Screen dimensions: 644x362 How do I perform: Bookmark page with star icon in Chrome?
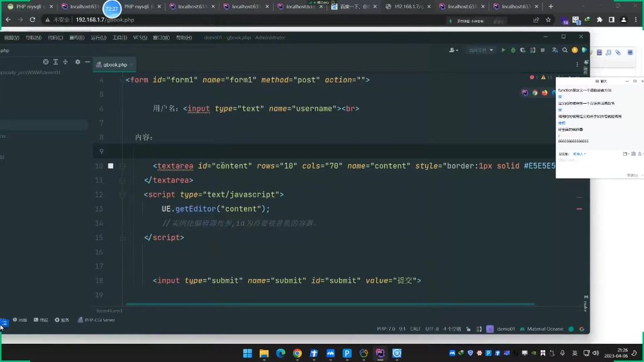(548, 19)
